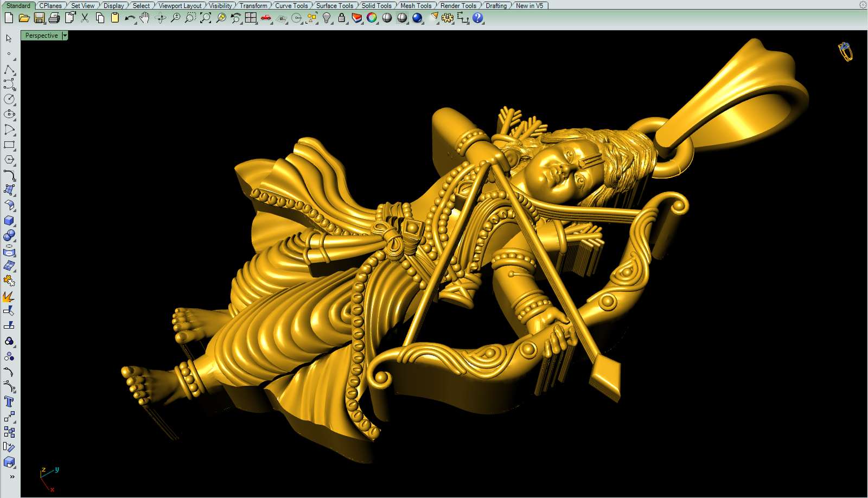Image resolution: width=868 pixels, height=498 pixels.
Task: Switch to the Mesh Tools tab
Action: 416,5
